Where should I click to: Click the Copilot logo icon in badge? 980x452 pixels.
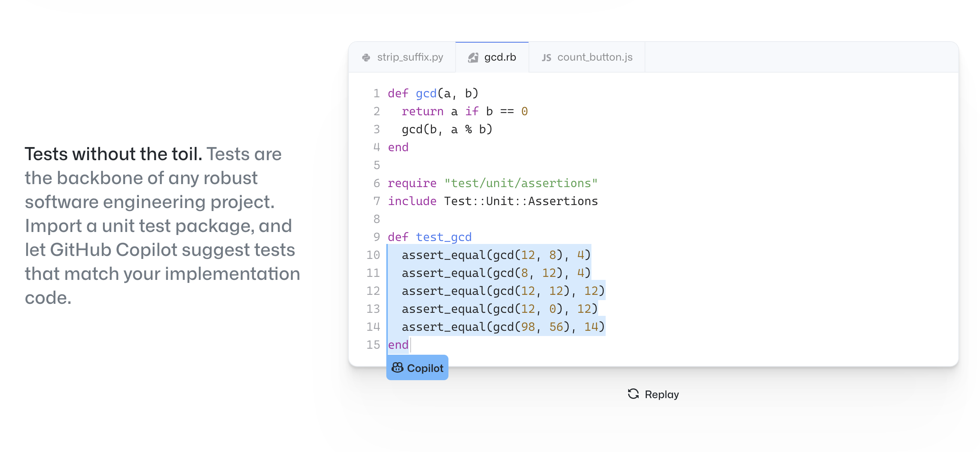[x=397, y=367]
